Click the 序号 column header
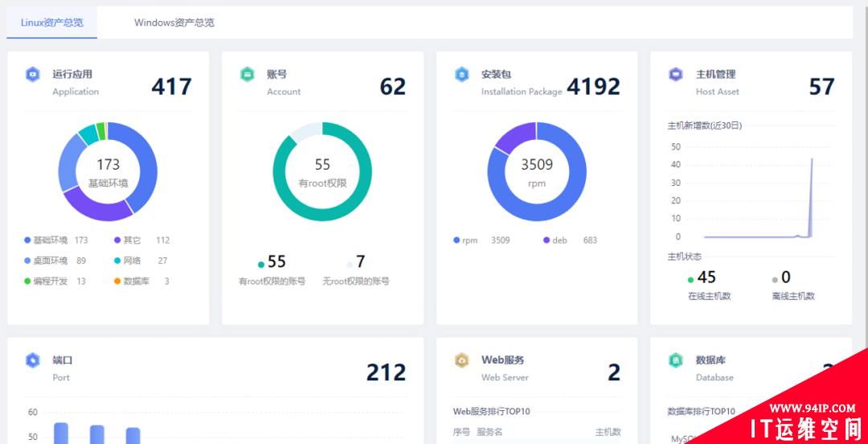The image size is (868, 444). tap(461, 432)
